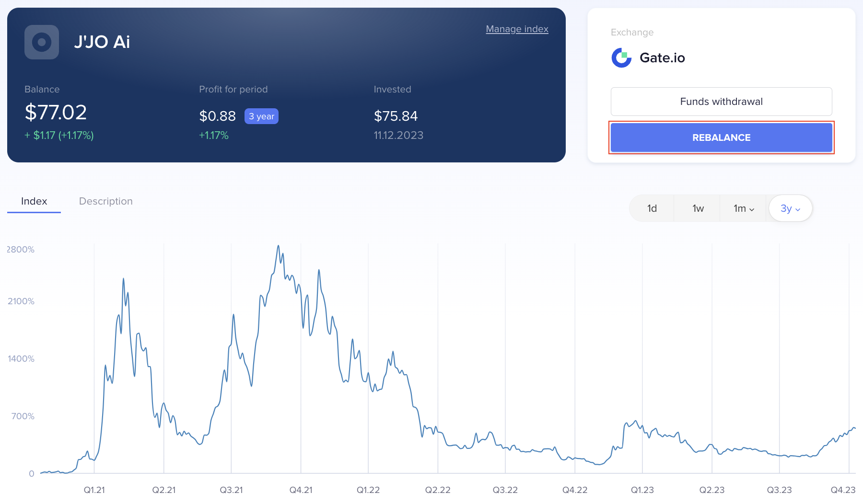863x504 pixels.
Task: Click the 1400% y-axis label
Action: (21, 359)
